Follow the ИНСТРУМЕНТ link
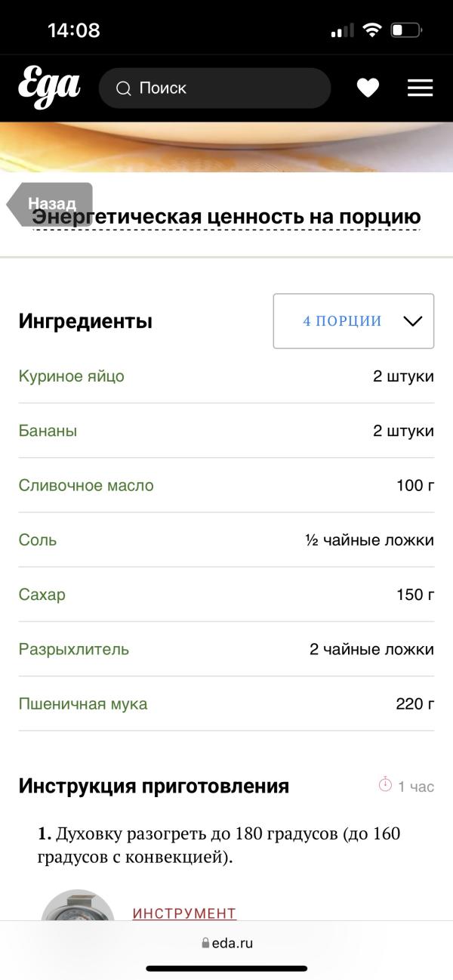This screenshot has width=453, height=980. (x=184, y=913)
